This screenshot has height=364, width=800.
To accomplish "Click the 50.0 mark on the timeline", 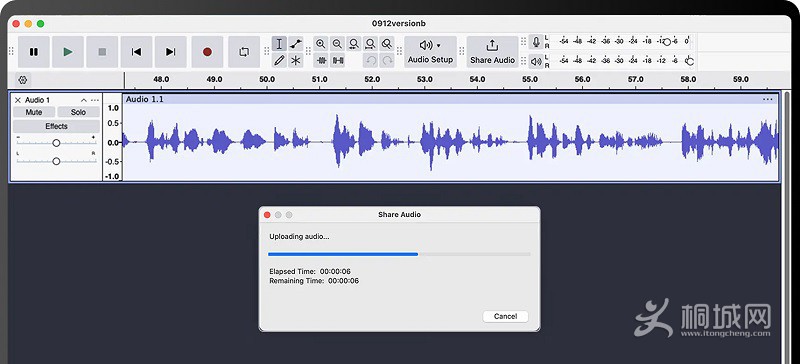I will [267, 79].
